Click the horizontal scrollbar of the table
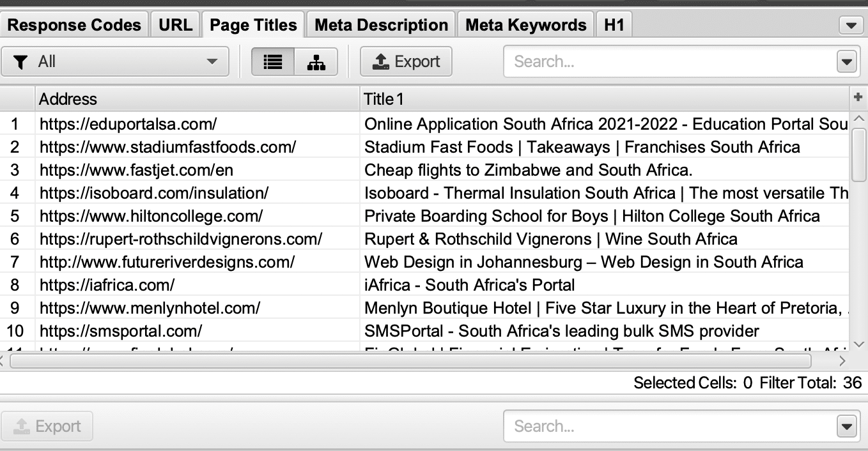 click(x=409, y=361)
